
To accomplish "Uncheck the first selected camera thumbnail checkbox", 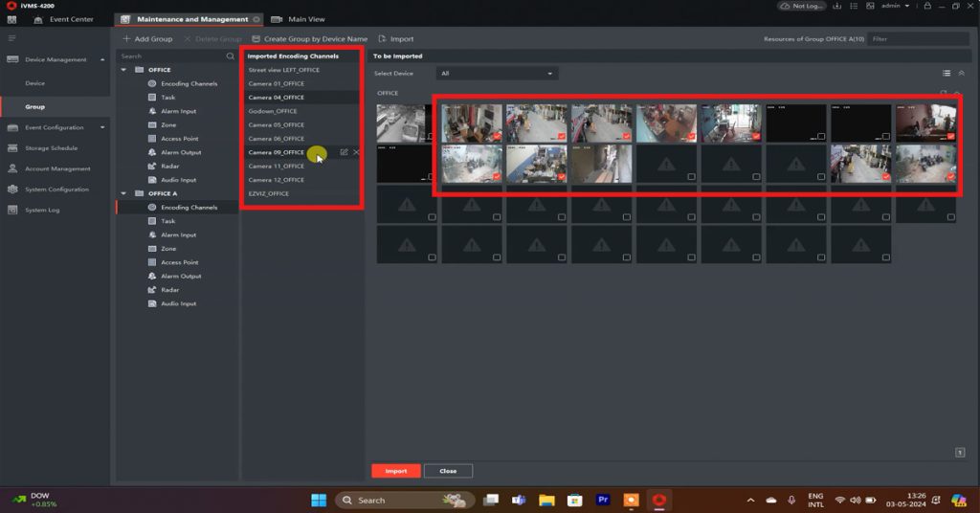I will pos(496,137).
